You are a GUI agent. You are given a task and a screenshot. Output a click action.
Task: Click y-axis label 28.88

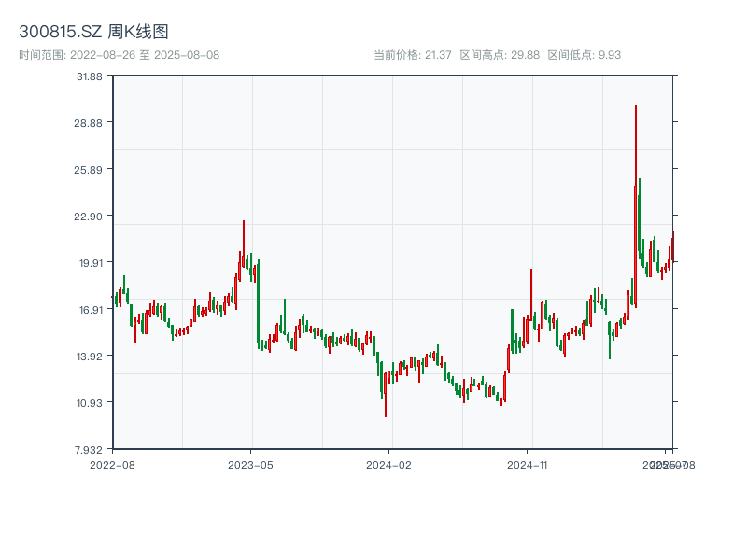(88, 123)
